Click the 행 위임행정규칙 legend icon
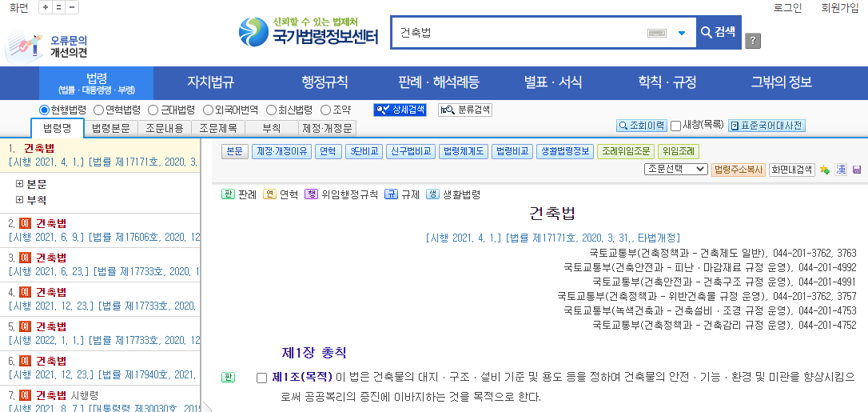The image size is (868, 412). pos(311,194)
